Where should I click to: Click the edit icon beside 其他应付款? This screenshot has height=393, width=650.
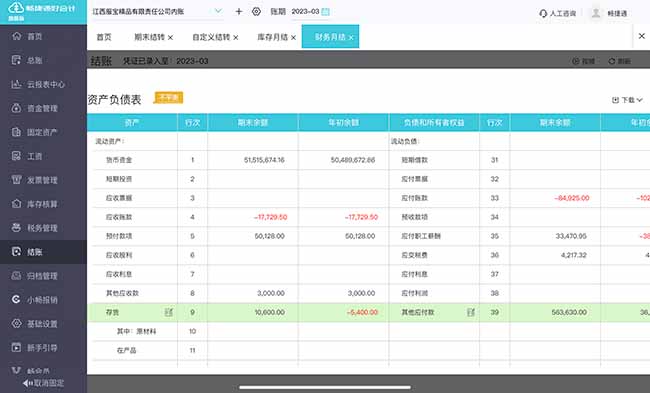click(471, 312)
